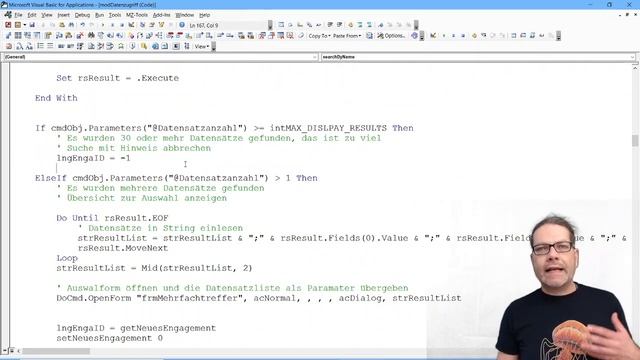Open the Add-Ins menu
This screenshot has width=640, height=360.
click(x=161, y=15)
